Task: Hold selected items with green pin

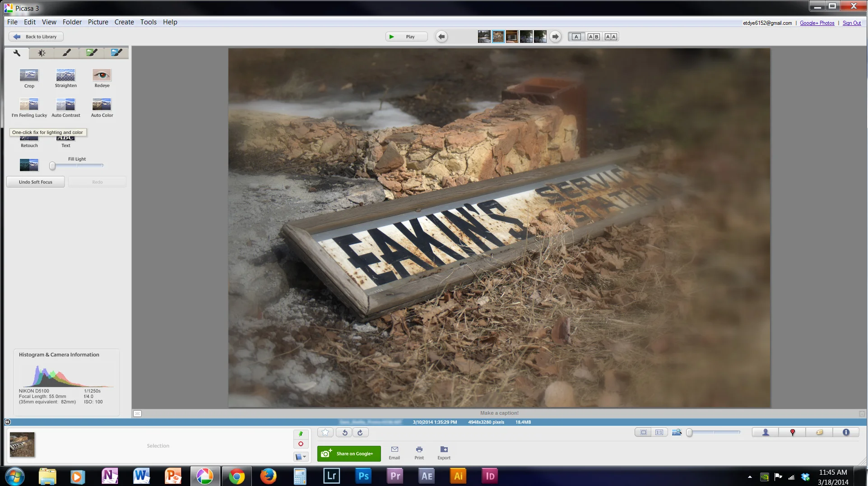Action: click(301, 434)
